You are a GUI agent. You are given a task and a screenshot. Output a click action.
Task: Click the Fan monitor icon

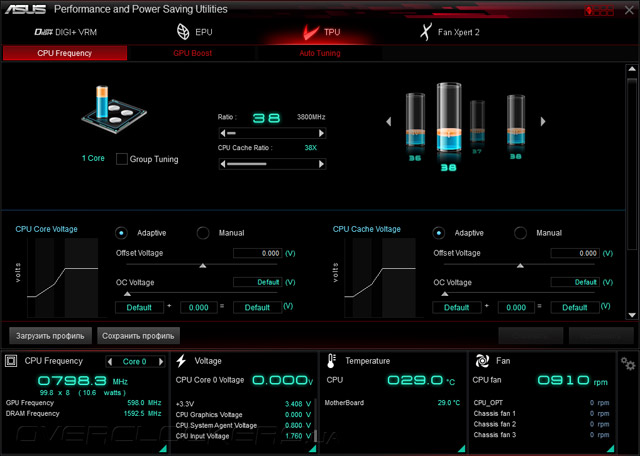coord(482,361)
